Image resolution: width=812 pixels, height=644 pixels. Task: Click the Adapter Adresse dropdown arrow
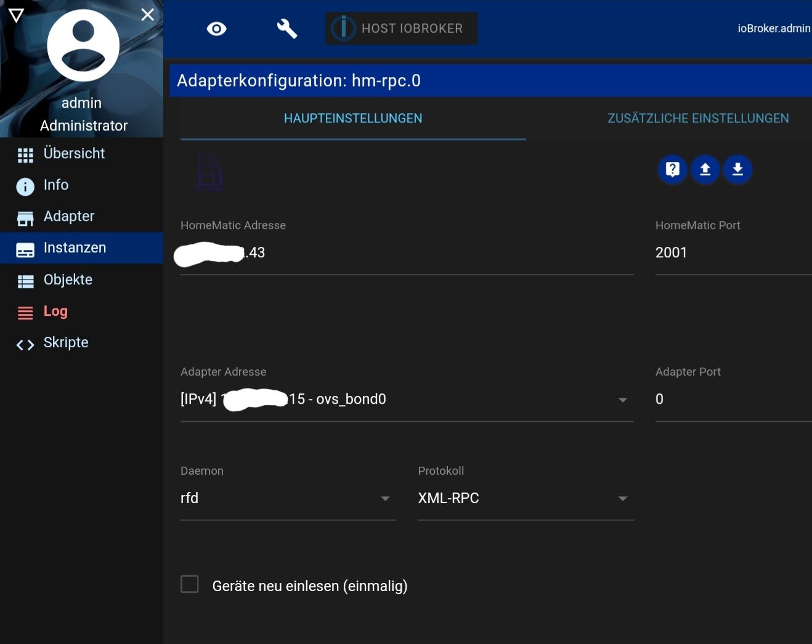(x=623, y=400)
